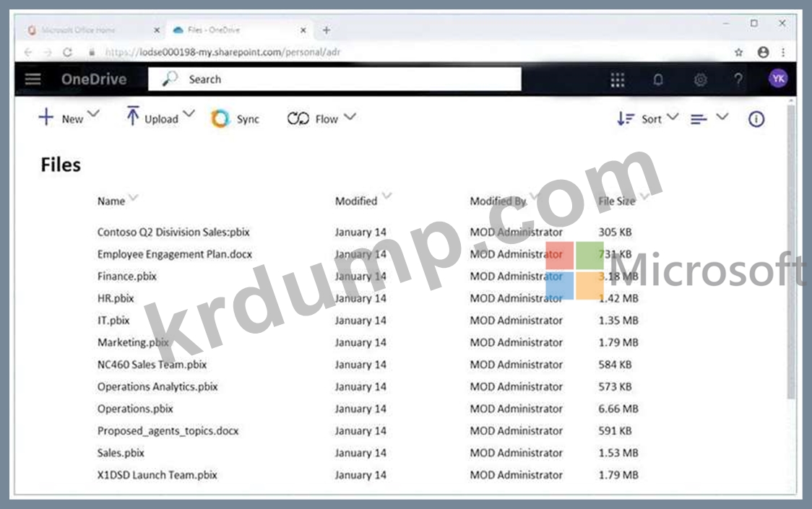Open Sales.pbix file
The width and height of the screenshot is (812, 509).
click(x=121, y=453)
